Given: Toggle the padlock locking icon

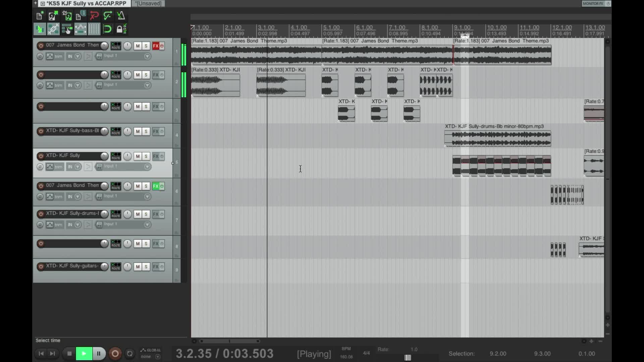Looking at the screenshot, I should point(121,29).
